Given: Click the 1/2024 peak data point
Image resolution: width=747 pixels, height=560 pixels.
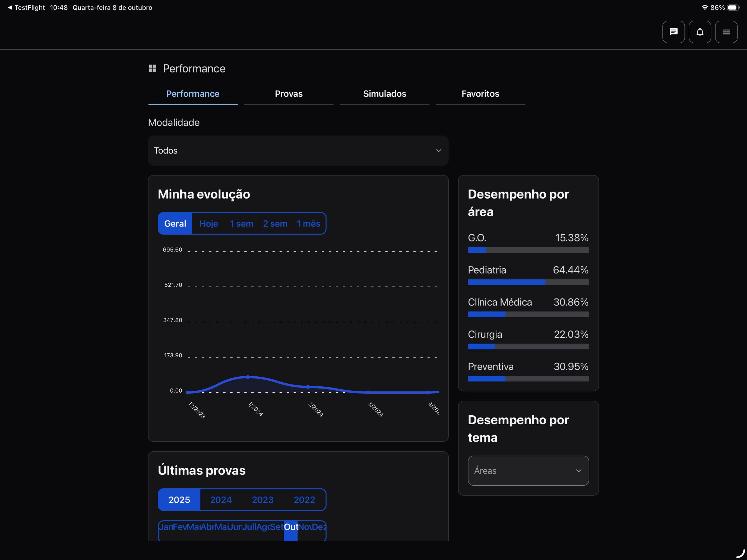Looking at the screenshot, I should tap(248, 377).
